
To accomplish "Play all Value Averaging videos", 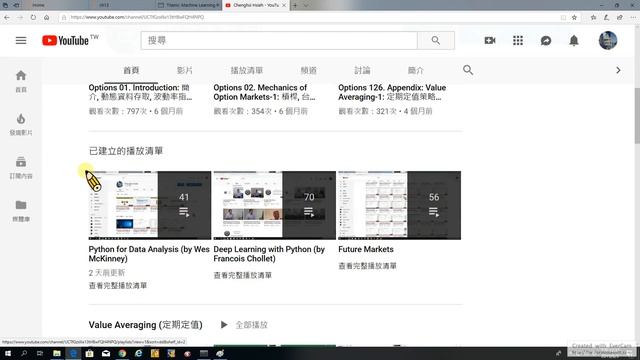I will pyautogui.click(x=244, y=325).
